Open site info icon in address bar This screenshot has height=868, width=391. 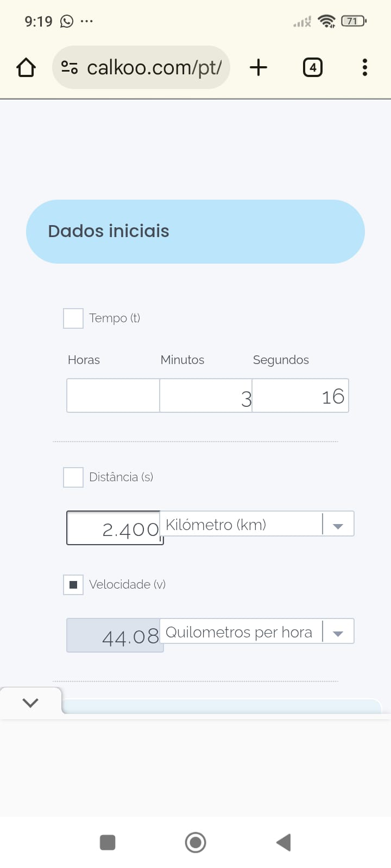pos(70,68)
